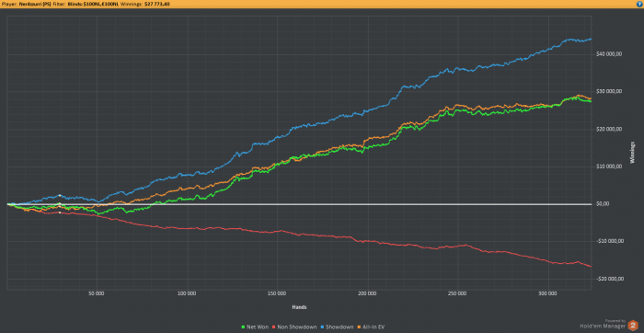
Task: Toggle the orange All-In EV legend entry
Action: coord(372,327)
